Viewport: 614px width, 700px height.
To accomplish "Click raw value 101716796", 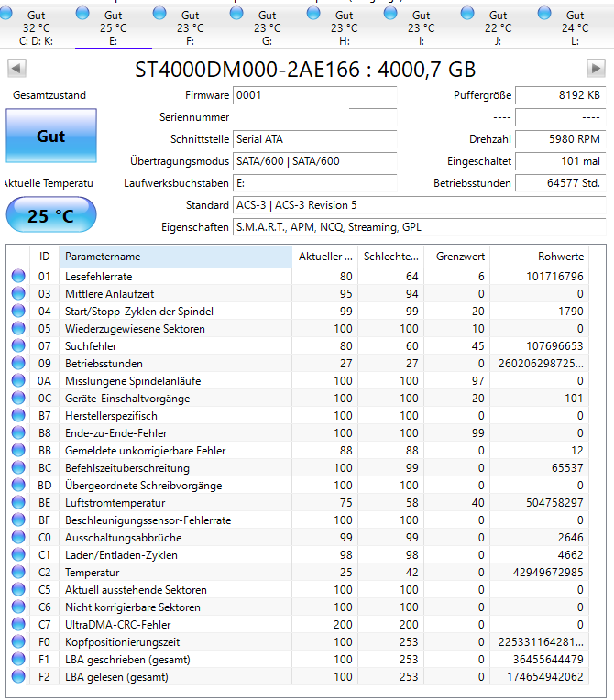I will click(554, 277).
